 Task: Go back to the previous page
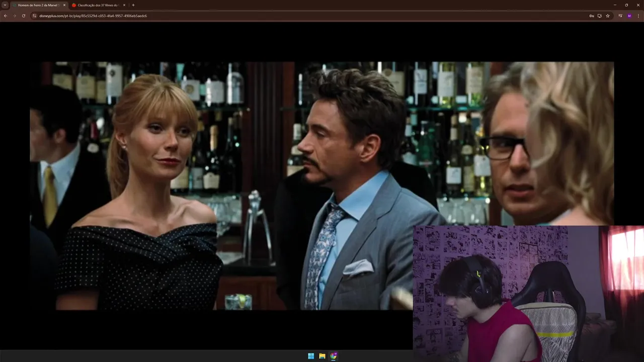(x=6, y=16)
